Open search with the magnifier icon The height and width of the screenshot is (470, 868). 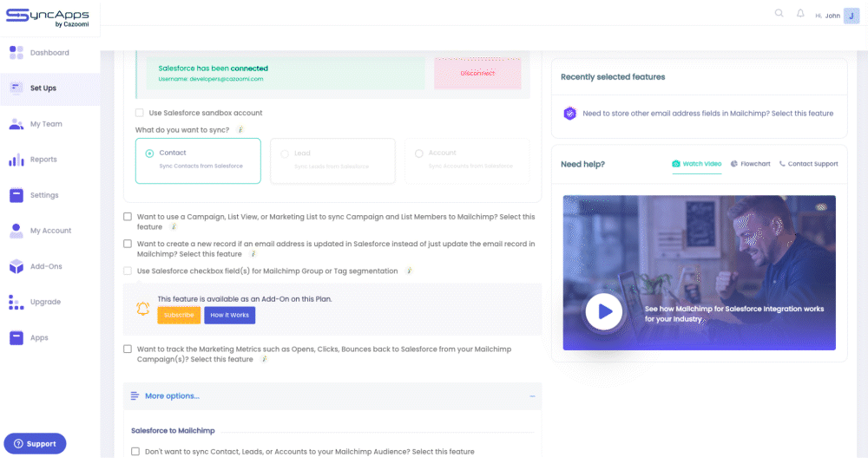(779, 13)
